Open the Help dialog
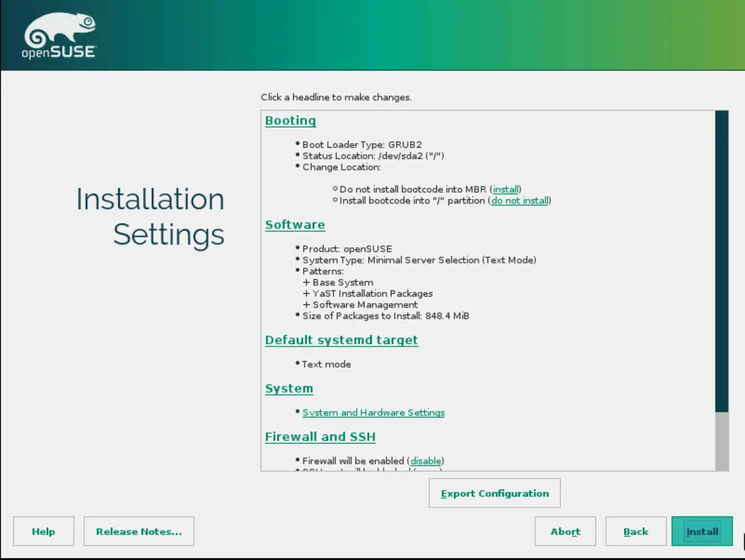Viewport: 745px width, 560px height. click(x=44, y=532)
